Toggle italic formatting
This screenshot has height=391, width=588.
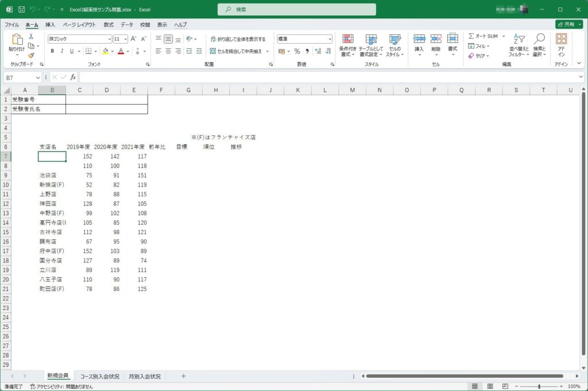point(62,51)
